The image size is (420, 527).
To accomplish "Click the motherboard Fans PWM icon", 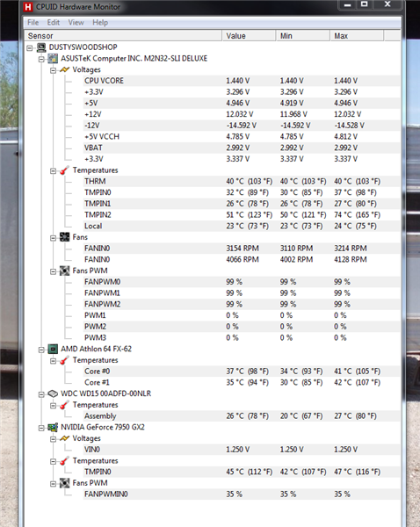I will (x=64, y=271).
